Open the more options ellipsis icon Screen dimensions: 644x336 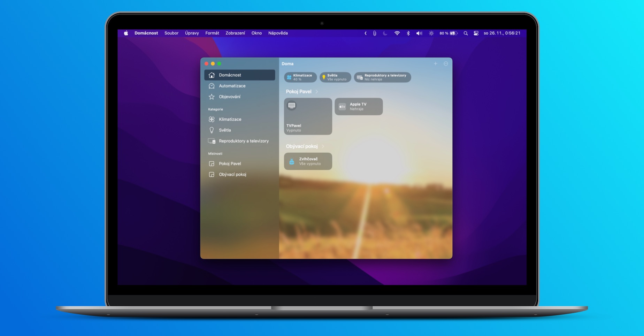(446, 63)
